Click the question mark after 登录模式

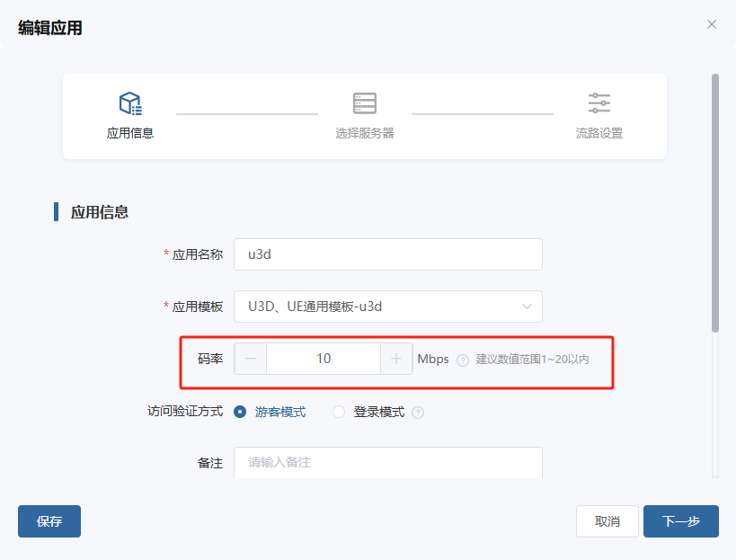[417, 411]
